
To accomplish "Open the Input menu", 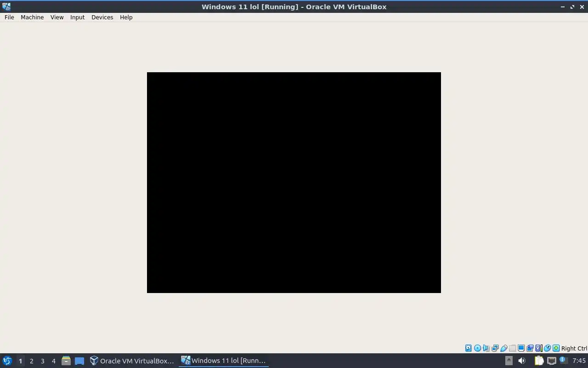I will 77,17.
